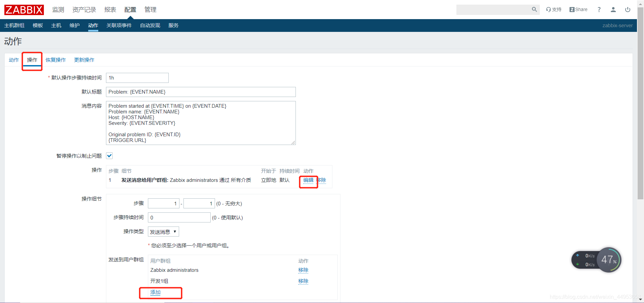Screen dimensions: 644x303
Task: Open the 操作类型 发送消息 dropdown
Action: click(163, 232)
